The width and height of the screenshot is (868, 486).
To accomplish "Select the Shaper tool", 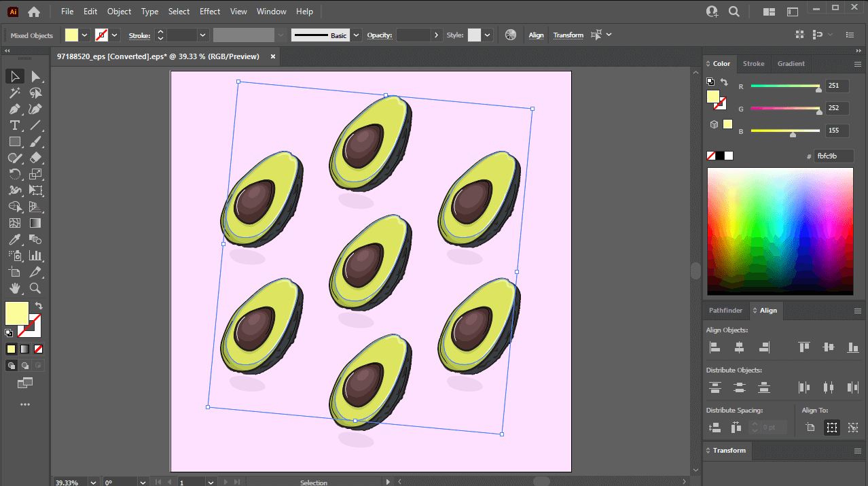I will 15,158.
